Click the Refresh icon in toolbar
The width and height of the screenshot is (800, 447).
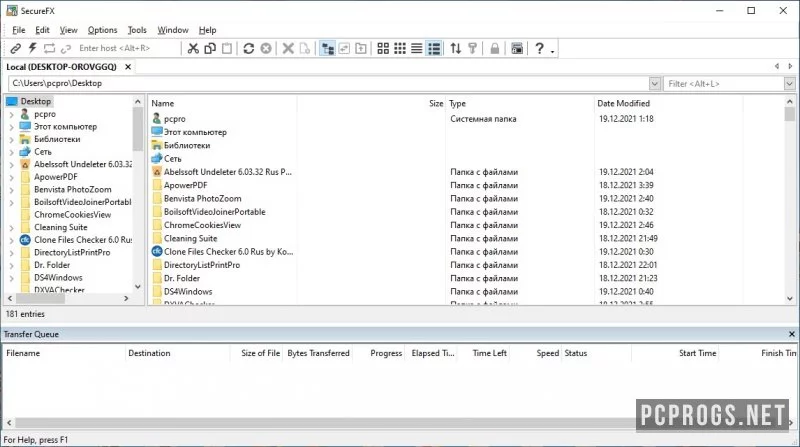point(248,48)
